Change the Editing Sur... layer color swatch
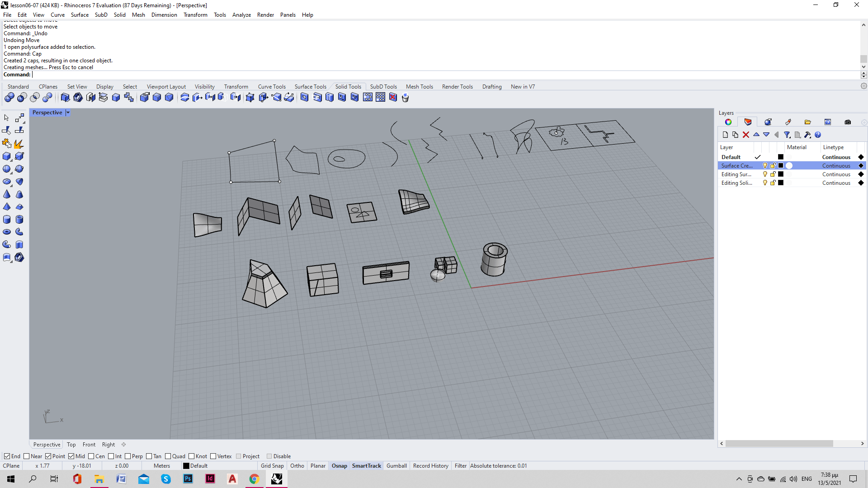Screen dimensions: 868x488 [x=781, y=174]
